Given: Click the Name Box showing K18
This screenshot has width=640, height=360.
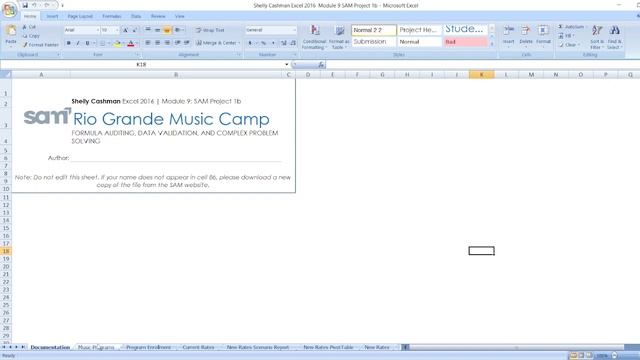Looking at the screenshot, I should pos(141,64).
